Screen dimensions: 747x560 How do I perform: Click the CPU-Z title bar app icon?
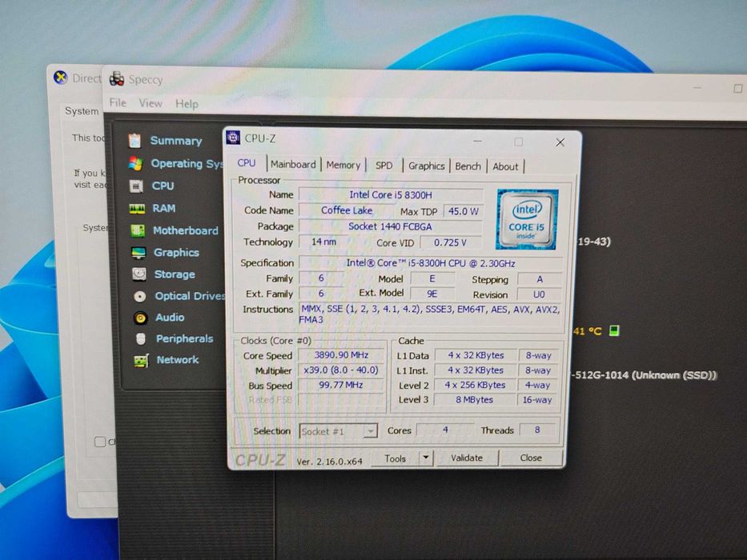click(233, 138)
